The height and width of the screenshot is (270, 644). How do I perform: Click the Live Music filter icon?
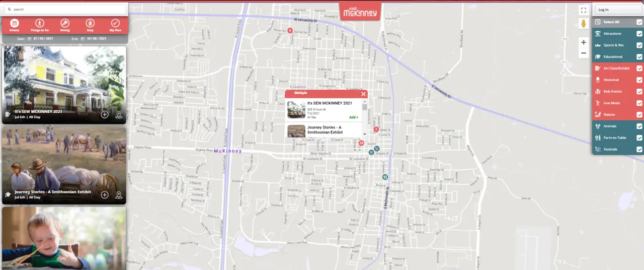(598, 103)
